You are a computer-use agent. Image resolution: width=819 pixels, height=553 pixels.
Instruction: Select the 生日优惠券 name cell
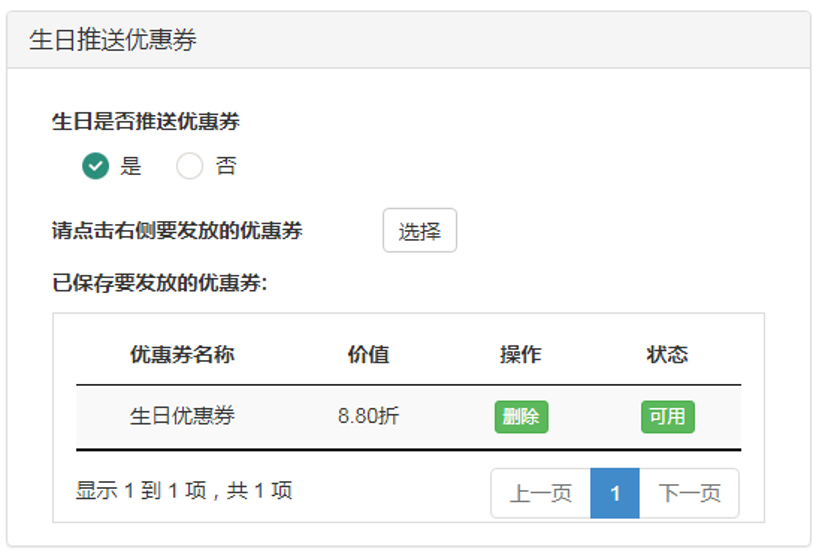(x=182, y=416)
